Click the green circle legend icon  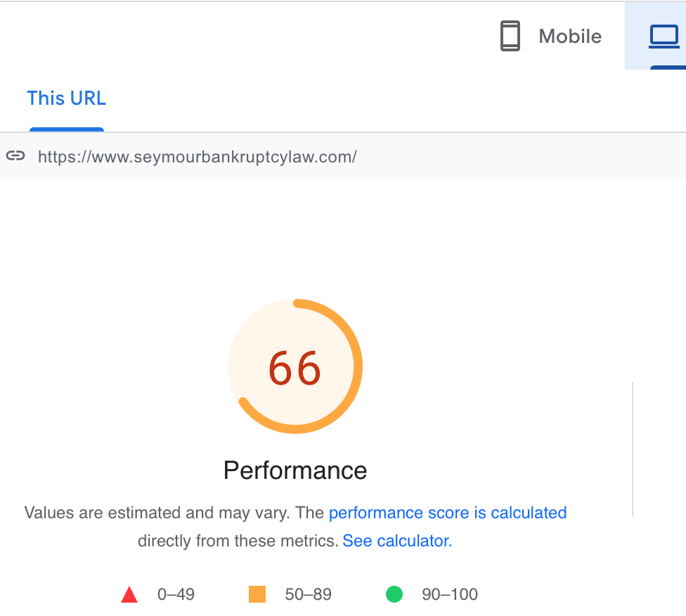pos(394,595)
